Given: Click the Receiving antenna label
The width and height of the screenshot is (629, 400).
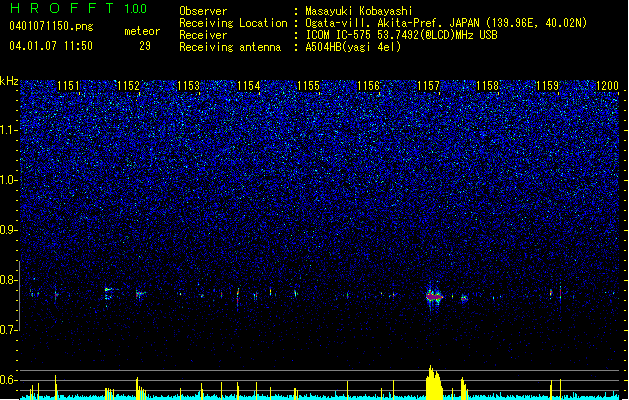Looking at the screenshot, I should point(230,47).
